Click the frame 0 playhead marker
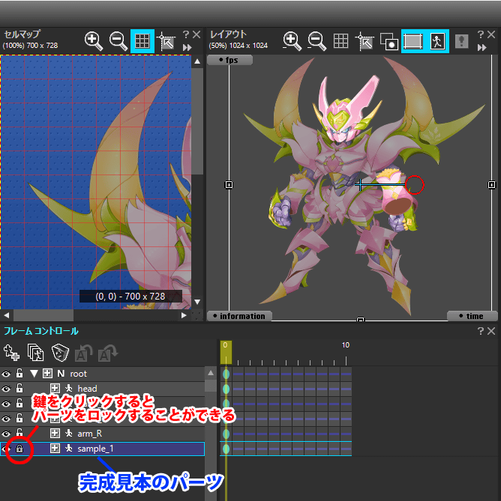501x501 pixels. (226, 352)
